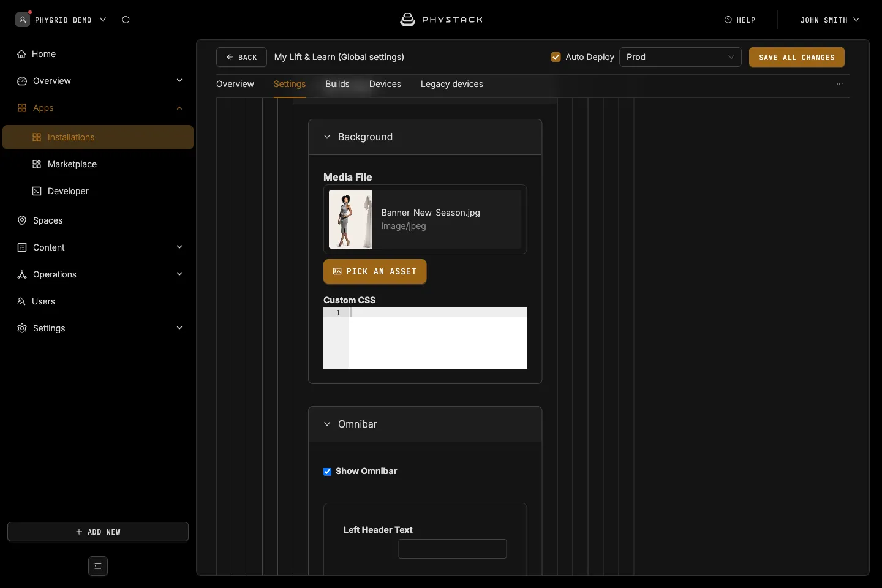This screenshot has width=882, height=588.
Task: Switch to the Builds tab
Action: pos(337,84)
